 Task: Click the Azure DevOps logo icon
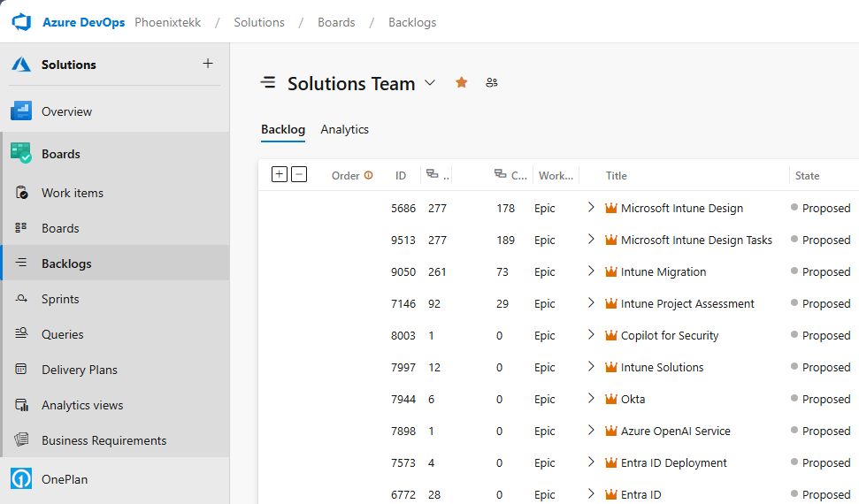click(x=21, y=22)
